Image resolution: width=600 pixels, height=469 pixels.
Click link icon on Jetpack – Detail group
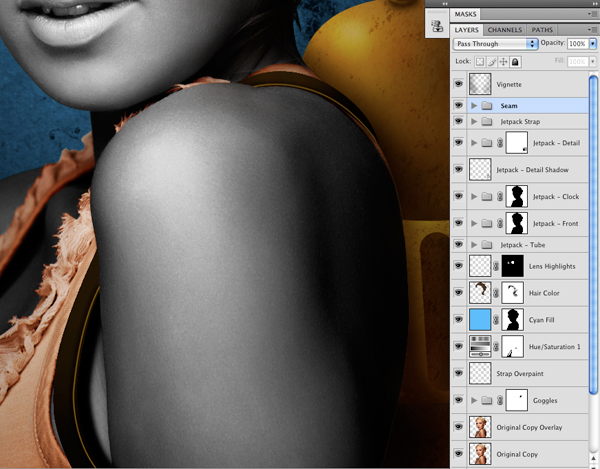click(499, 143)
